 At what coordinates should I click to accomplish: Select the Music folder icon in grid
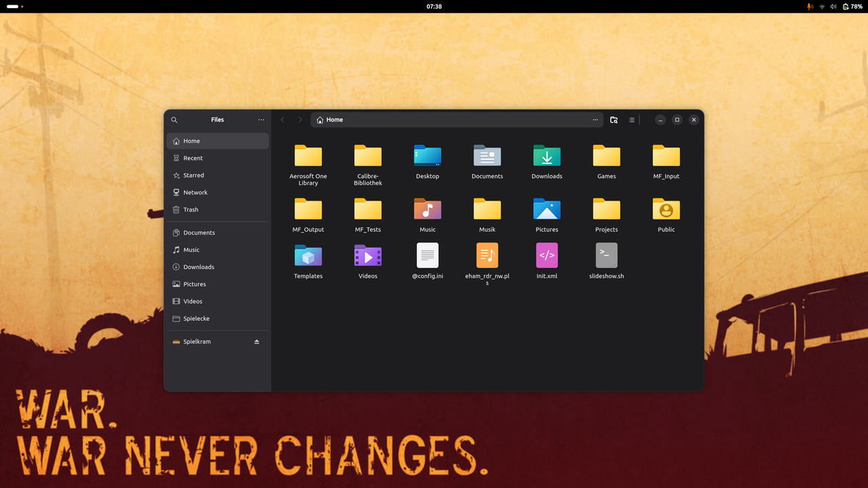pos(428,209)
